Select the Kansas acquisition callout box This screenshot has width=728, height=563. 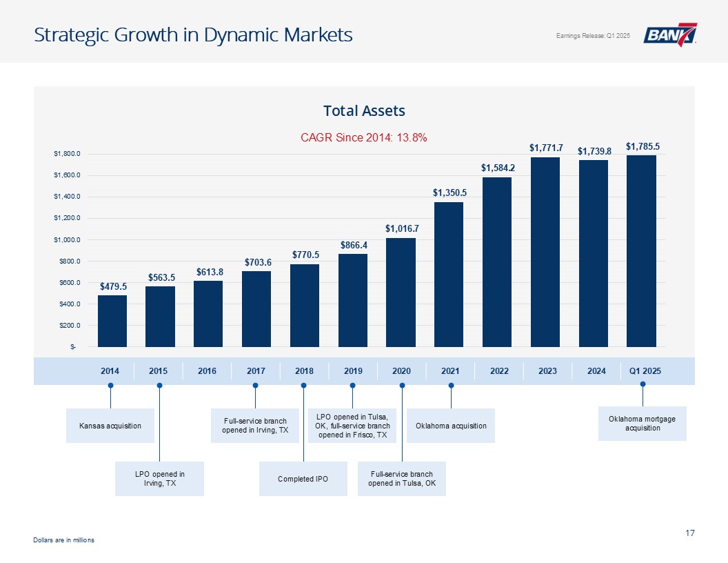point(110,426)
